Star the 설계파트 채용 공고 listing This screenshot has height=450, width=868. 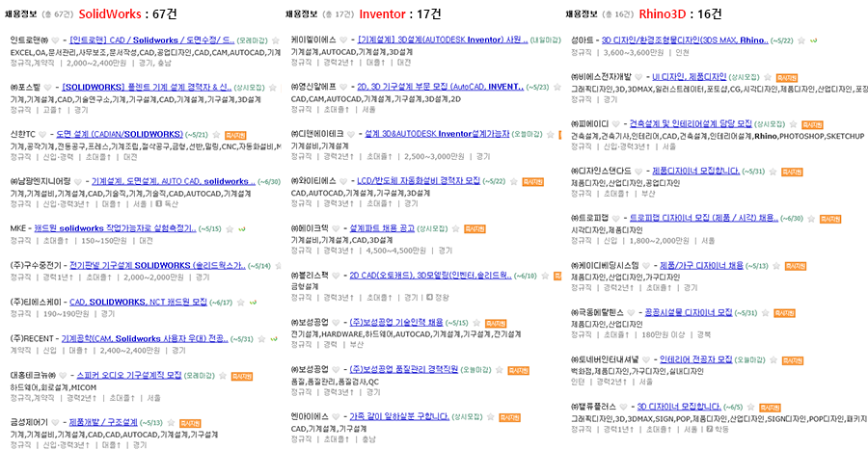tap(455, 228)
